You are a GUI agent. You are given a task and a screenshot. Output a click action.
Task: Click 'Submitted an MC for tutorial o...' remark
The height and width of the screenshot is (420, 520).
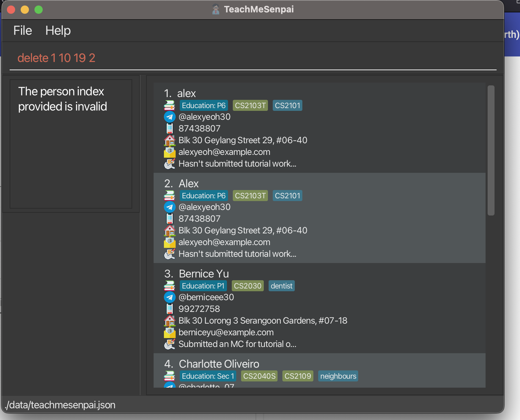[237, 344]
